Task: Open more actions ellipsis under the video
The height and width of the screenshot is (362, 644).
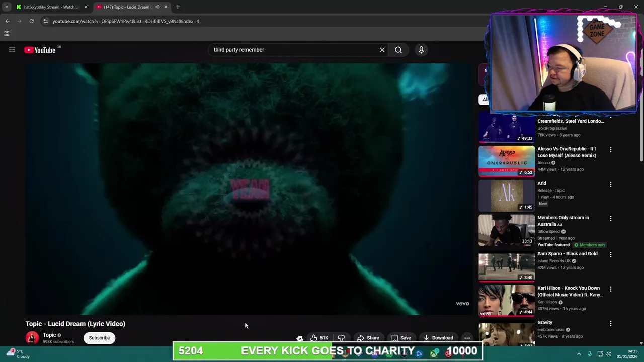Action: coord(467,338)
